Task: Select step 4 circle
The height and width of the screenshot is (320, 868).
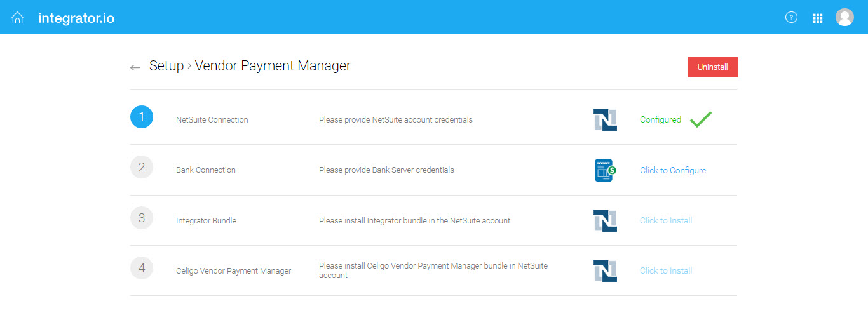Action: 142,268
